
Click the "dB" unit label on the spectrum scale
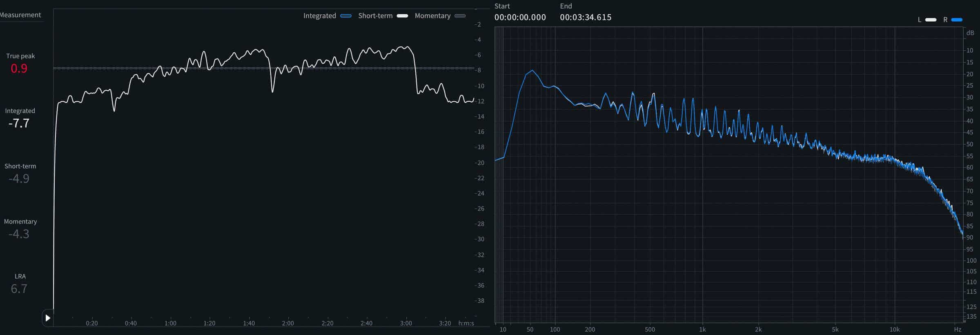pos(970,33)
